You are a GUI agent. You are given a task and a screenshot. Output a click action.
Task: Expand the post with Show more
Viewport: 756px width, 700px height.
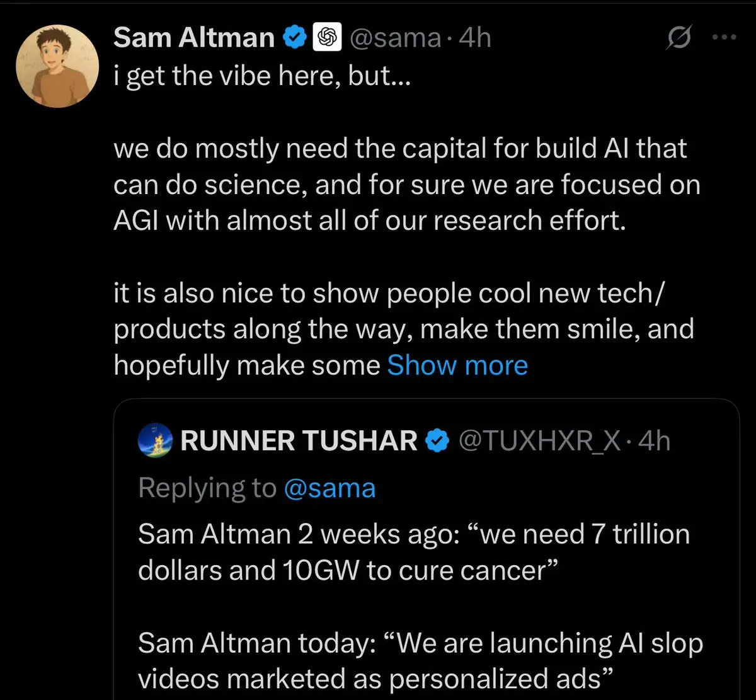457,365
